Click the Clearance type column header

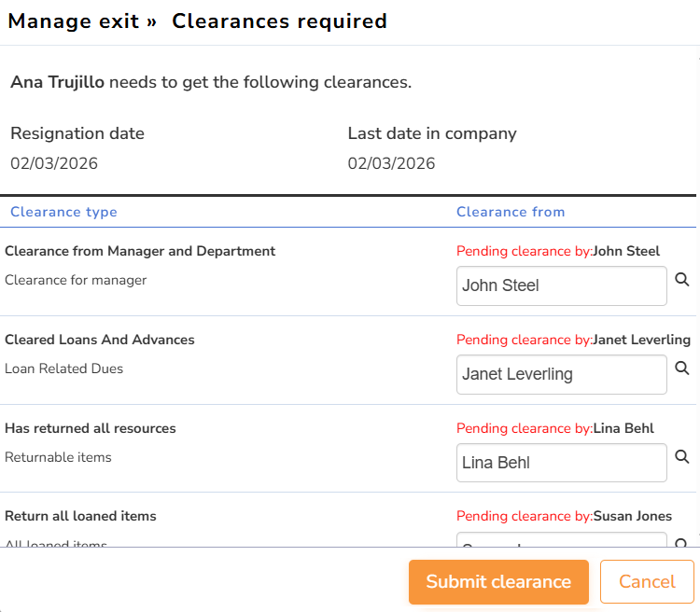point(63,212)
